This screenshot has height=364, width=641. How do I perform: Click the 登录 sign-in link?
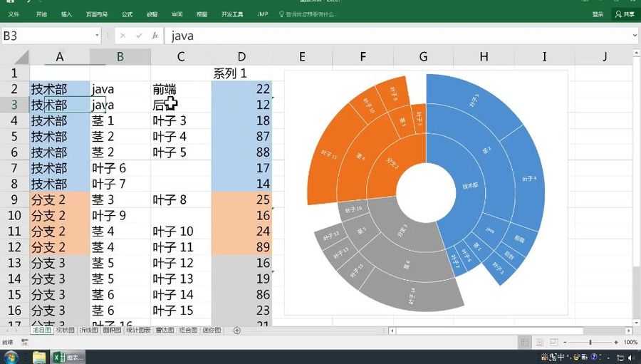[598, 14]
